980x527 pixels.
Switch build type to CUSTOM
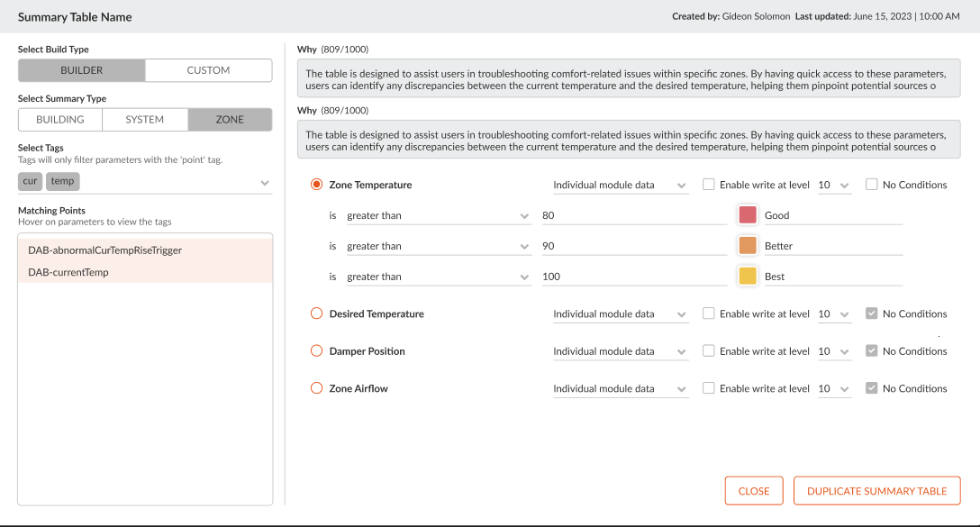coord(208,69)
